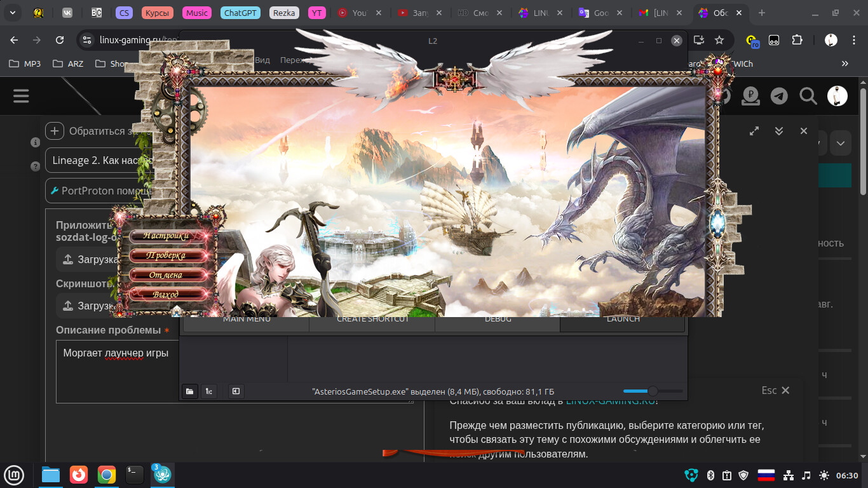
Task: Switch to the ChatGPT browser tab
Action: click(x=240, y=13)
